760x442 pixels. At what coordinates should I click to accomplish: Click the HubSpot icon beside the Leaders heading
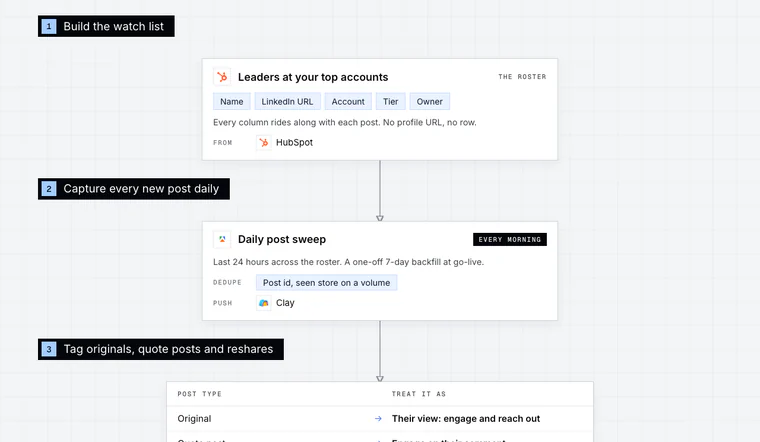click(222, 77)
